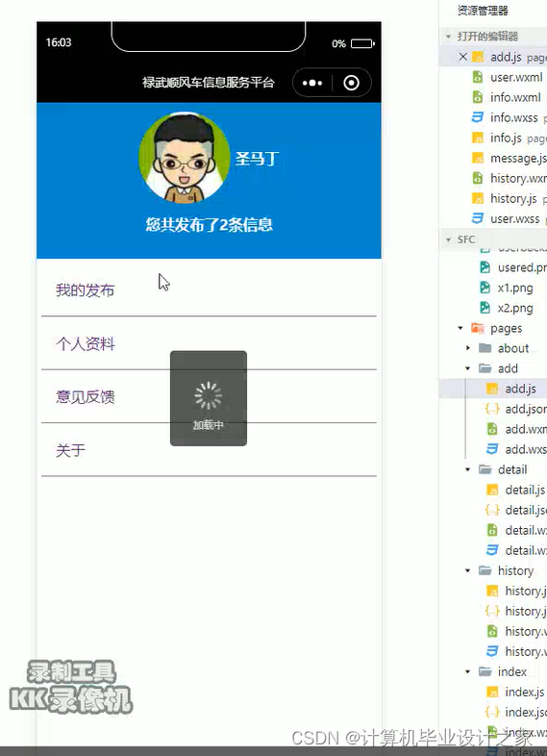This screenshot has width=547, height=756.
Task: Click history.wxss icon in history folder
Action: (492, 652)
